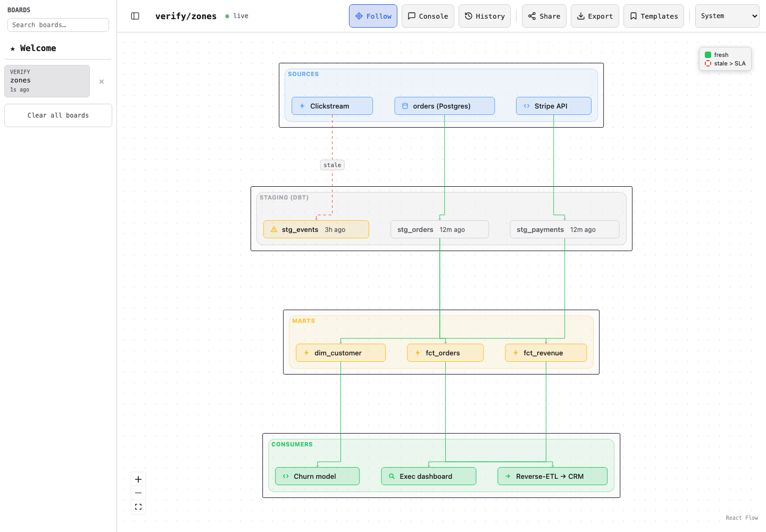Open the React Flow attribution link

[742, 518]
